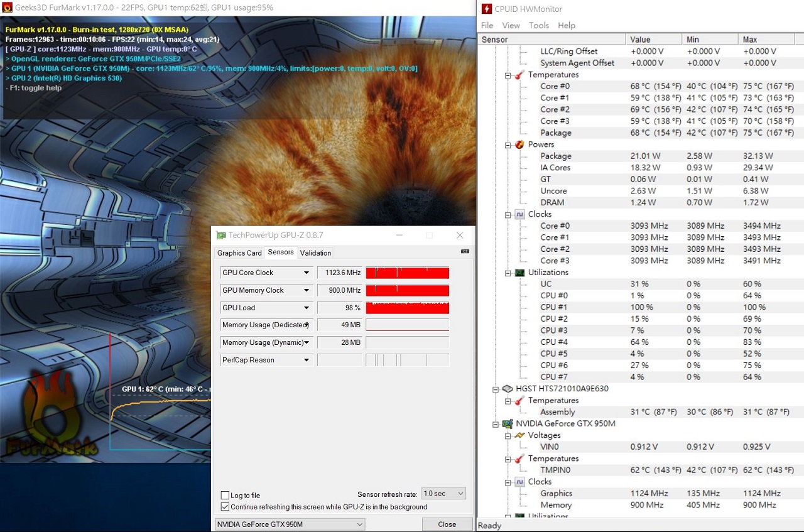Viewport: 804px width, 532px height.
Task: Click the CPUID HWMonitor title bar icon
Action: click(x=487, y=9)
